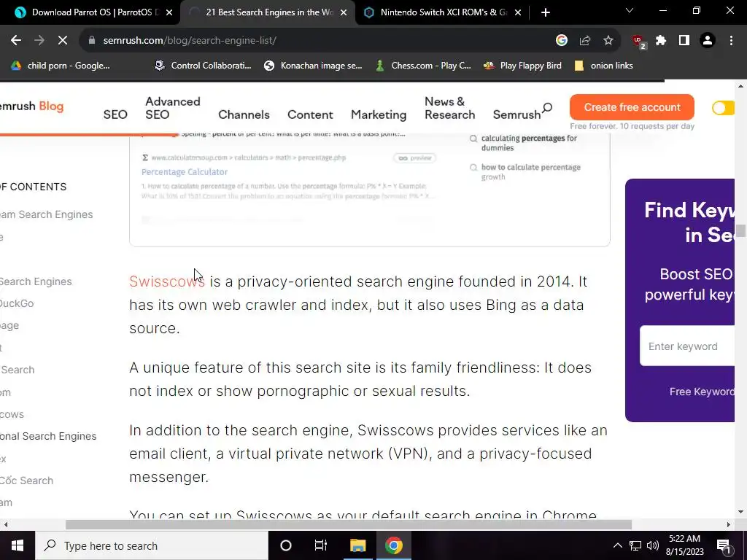Stop loading the current page
This screenshot has height=560, width=747.
[x=63, y=41]
